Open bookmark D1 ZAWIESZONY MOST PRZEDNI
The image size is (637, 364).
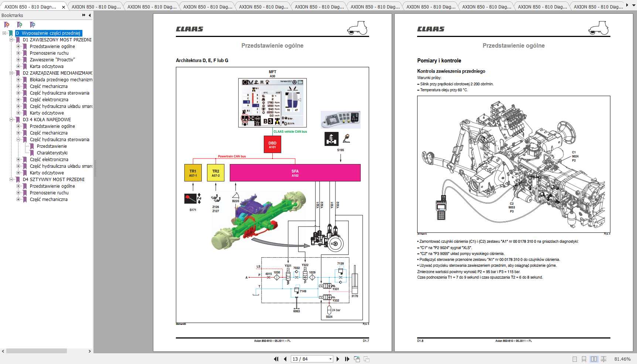click(57, 40)
